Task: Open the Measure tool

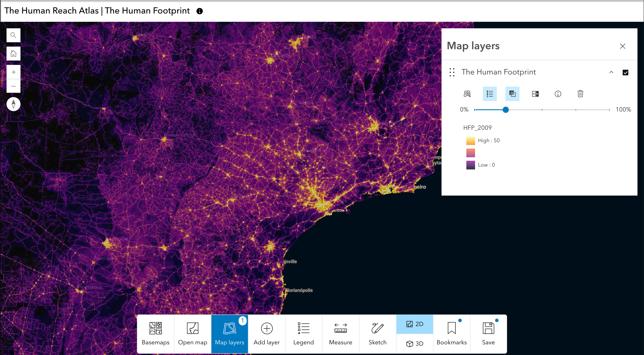Action: [341, 334]
